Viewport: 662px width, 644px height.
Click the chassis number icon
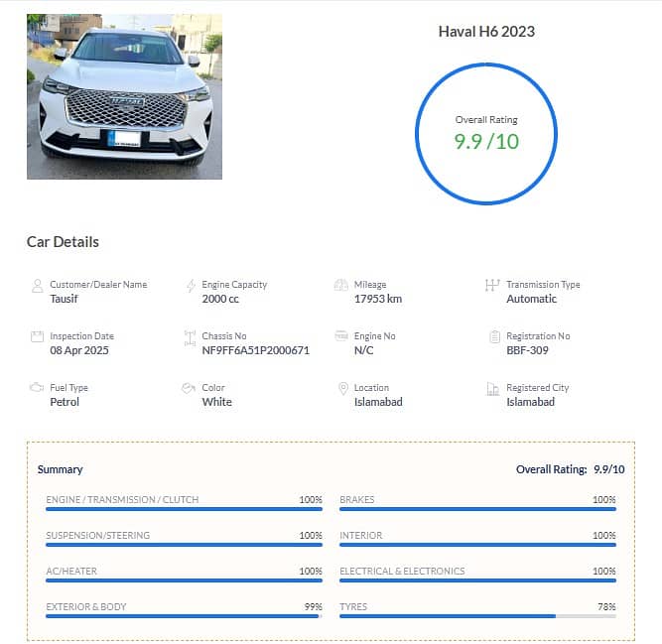click(x=190, y=338)
